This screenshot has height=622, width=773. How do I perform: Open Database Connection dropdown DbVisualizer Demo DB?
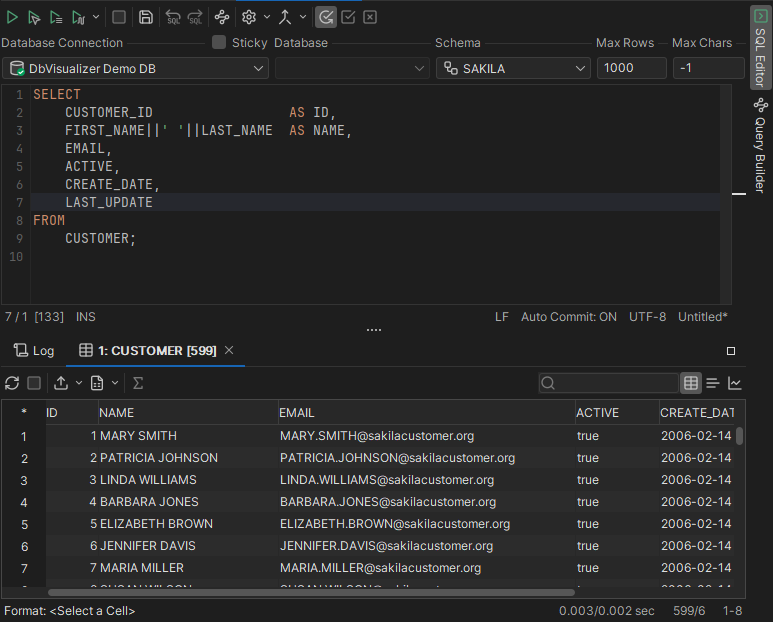tap(136, 69)
